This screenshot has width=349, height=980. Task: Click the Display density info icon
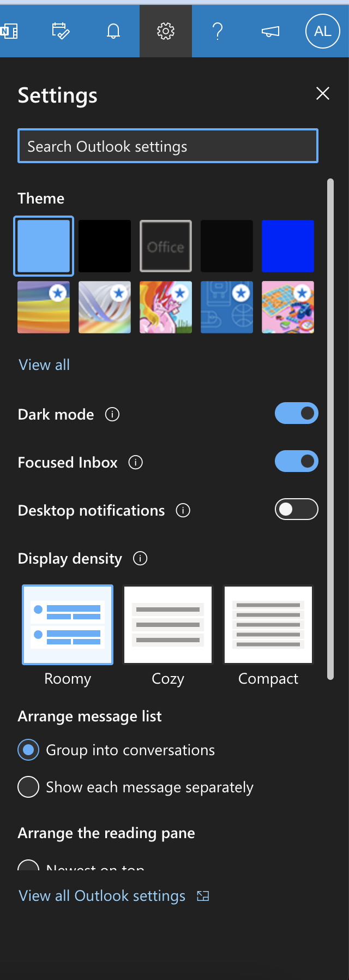pyautogui.click(x=140, y=559)
